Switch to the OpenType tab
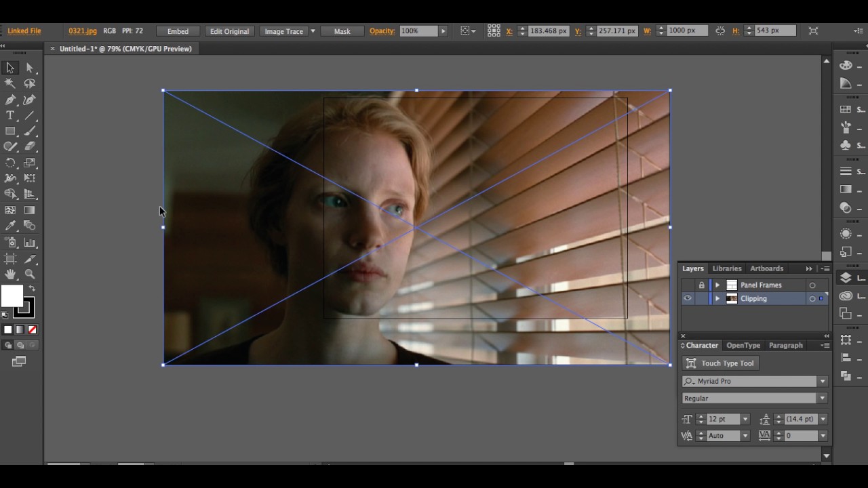Viewport: 868px width, 488px height. coord(743,345)
